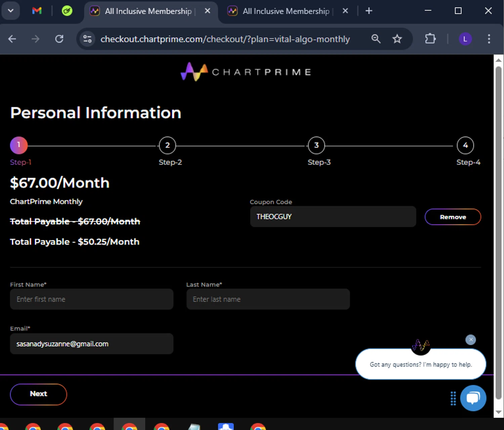Open the browser extensions puzzle icon
Screen dimensions: 504x430
point(430,39)
